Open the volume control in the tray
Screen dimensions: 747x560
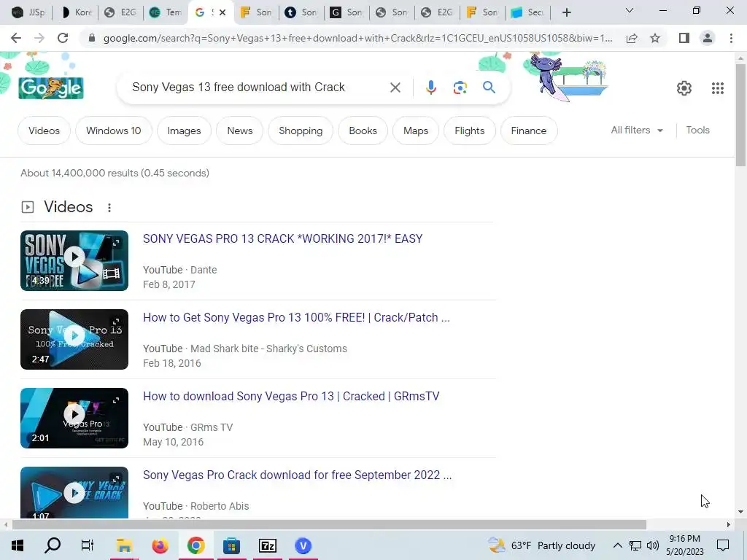click(653, 545)
